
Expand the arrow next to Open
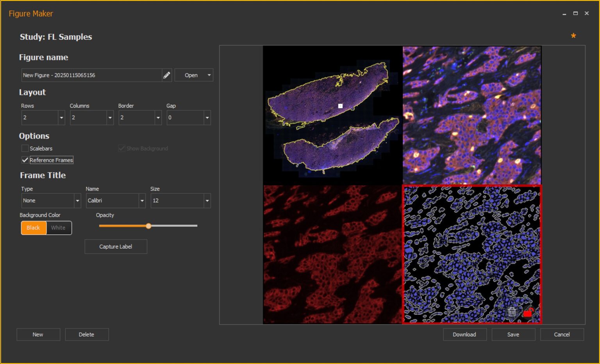point(209,75)
